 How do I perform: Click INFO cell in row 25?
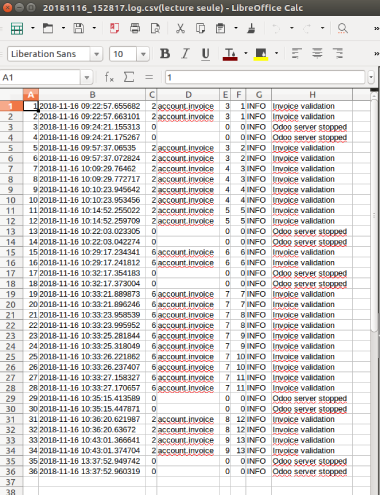(259, 357)
